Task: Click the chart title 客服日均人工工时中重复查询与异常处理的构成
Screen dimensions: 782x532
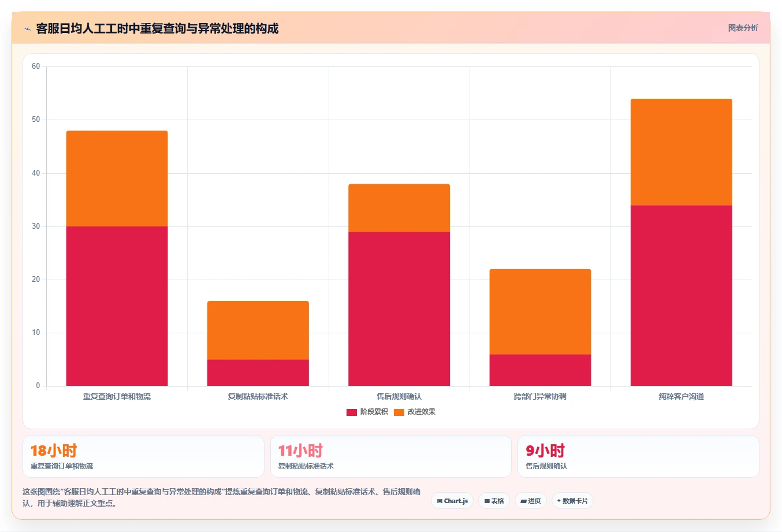Action: [157, 28]
